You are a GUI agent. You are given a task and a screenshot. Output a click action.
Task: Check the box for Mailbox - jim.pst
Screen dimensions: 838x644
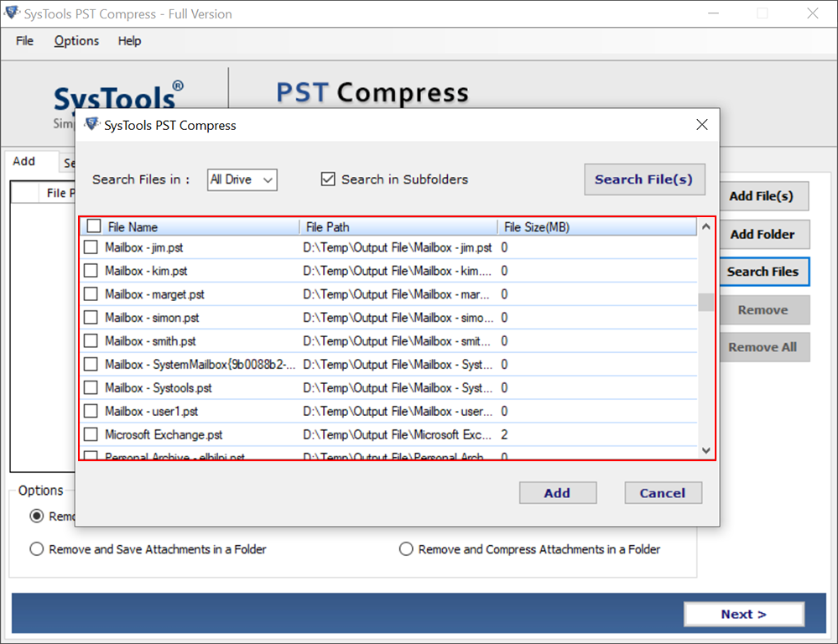(91, 247)
